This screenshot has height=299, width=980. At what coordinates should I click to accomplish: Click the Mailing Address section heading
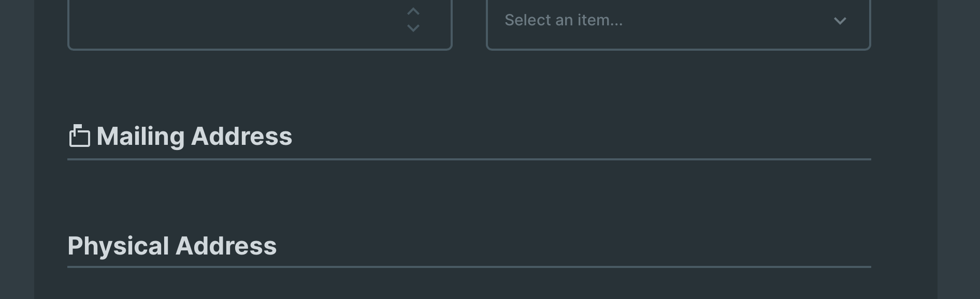[x=194, y=136]
